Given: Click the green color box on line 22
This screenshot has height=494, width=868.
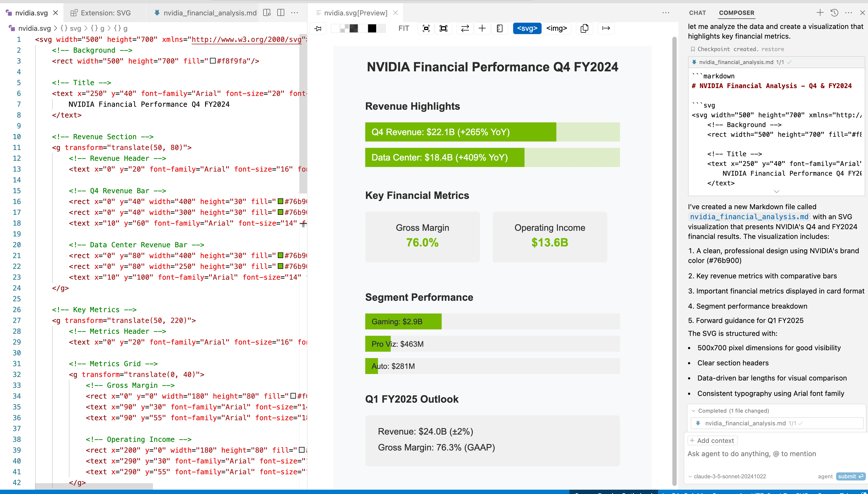Looking at the screenshot, I should point(281,266).
